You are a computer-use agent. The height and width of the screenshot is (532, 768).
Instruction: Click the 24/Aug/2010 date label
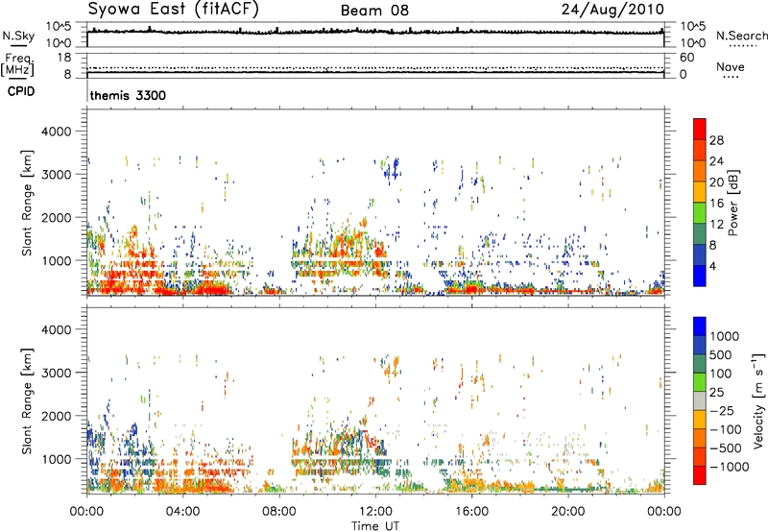[x=612, y=10]
